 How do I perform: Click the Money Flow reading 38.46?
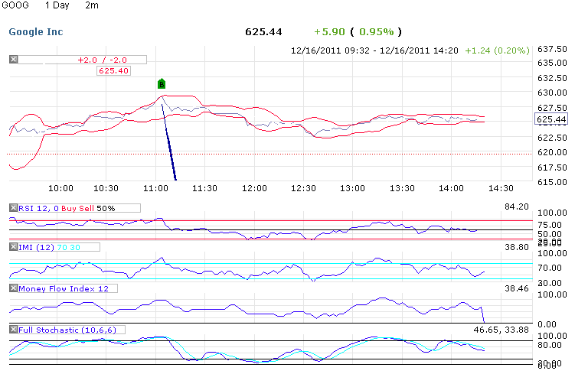click(x=517, y=288)
